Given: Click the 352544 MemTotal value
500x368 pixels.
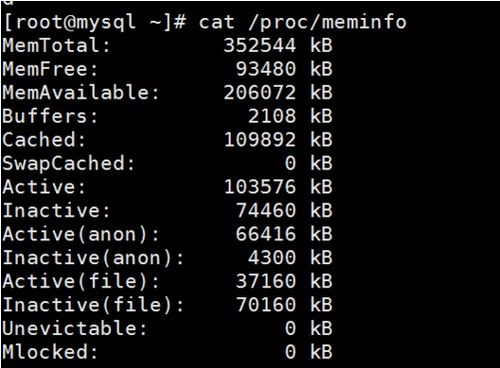Looking at the screenshot, I should (260, 45).
